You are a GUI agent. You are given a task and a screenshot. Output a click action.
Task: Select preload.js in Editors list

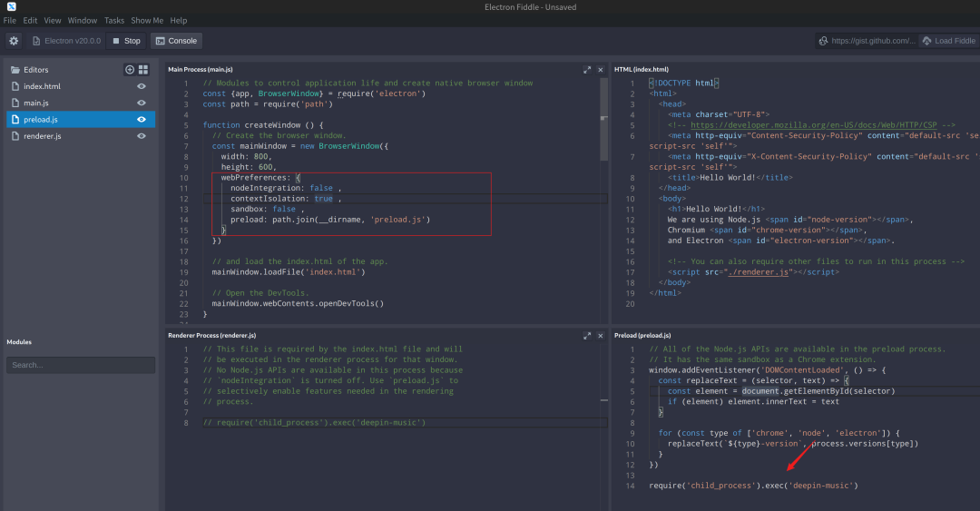[x=81, y=120]
